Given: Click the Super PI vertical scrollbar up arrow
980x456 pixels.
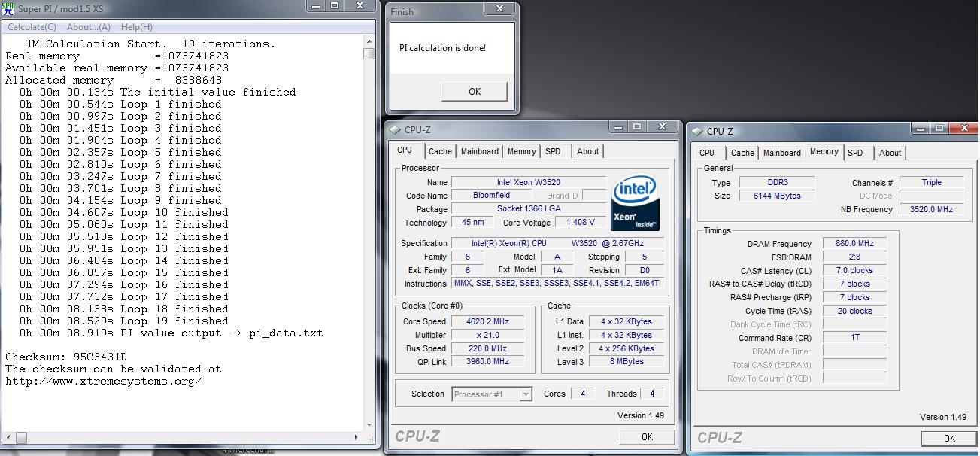Looking at the screenshot, I should (369, 42).
